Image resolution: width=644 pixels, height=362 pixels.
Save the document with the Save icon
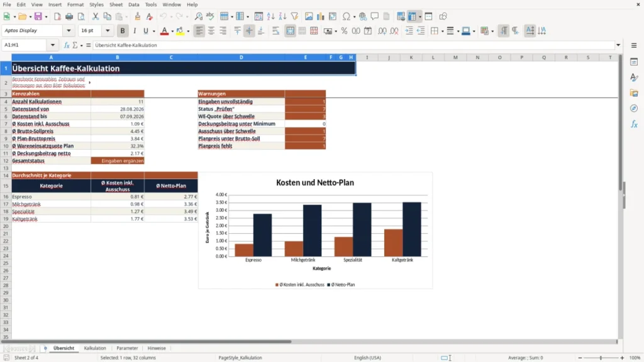pos(38,16)
